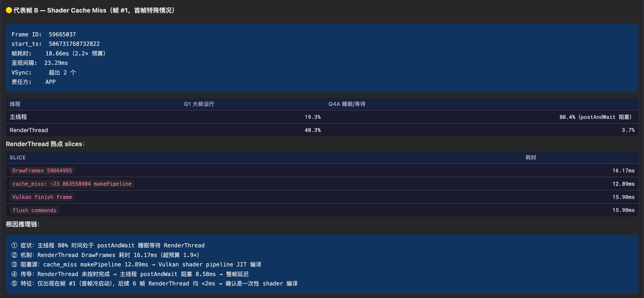Expand the RenderThread 热点 slices section
Screen dimensions: 644x298
45,144
